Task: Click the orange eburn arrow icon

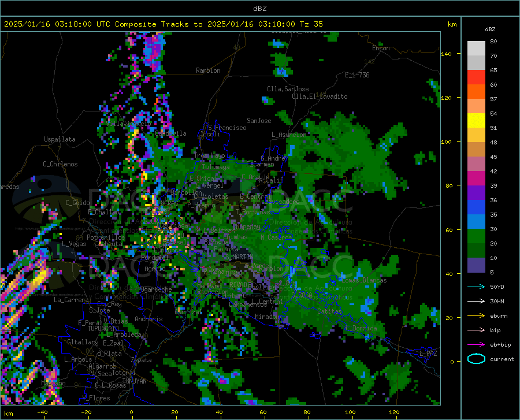Action: tap(476, 316)
